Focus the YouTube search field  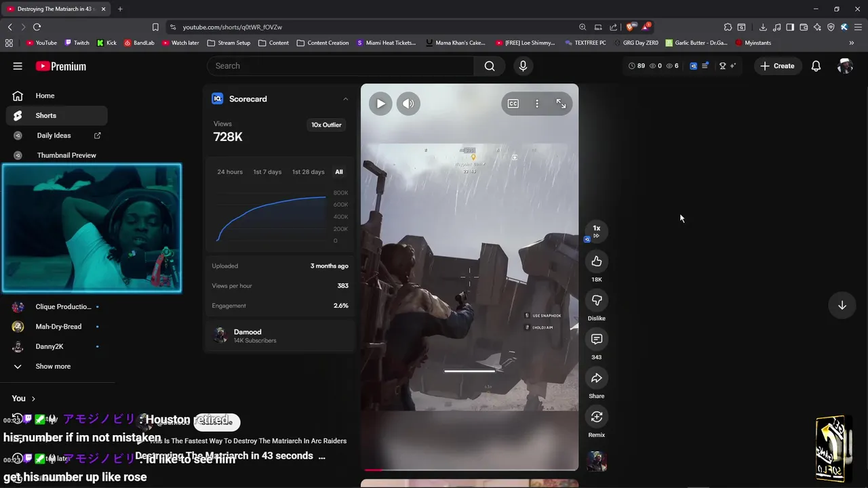click(341, 66)
